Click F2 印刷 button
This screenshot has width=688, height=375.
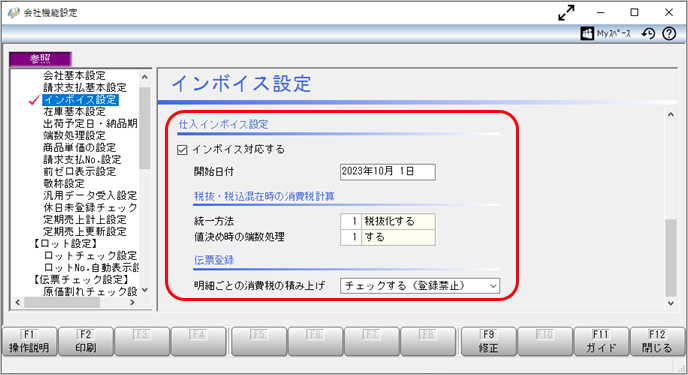point(86,341)
